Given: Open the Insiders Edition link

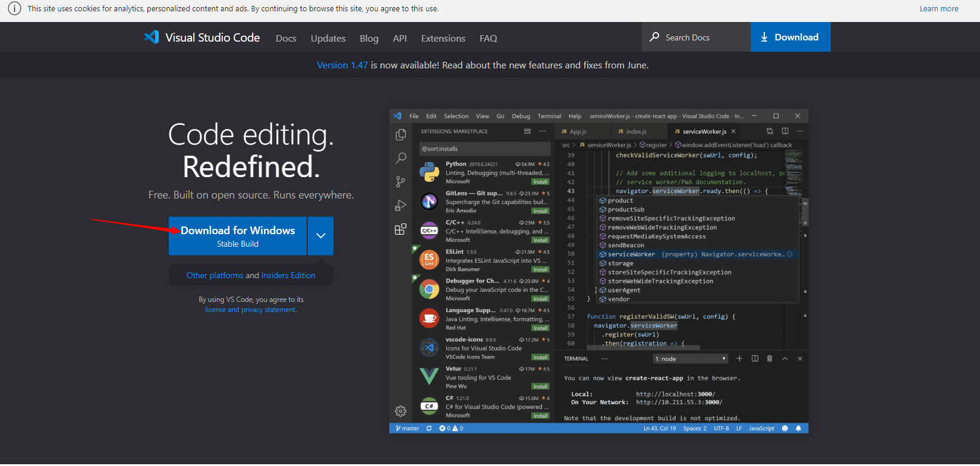Looking at the screenshot, I should point(288,275).
